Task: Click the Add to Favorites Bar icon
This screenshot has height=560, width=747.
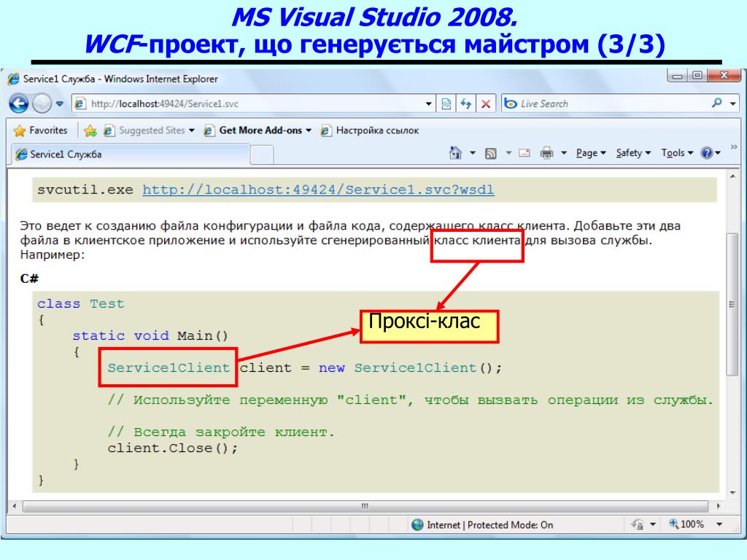Action: (90, 131)
